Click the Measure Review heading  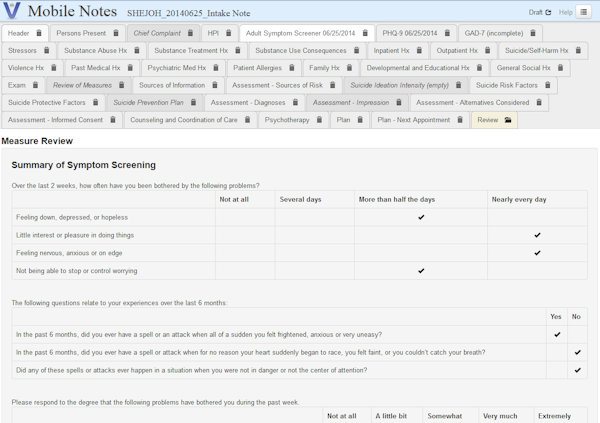(37, 141)
